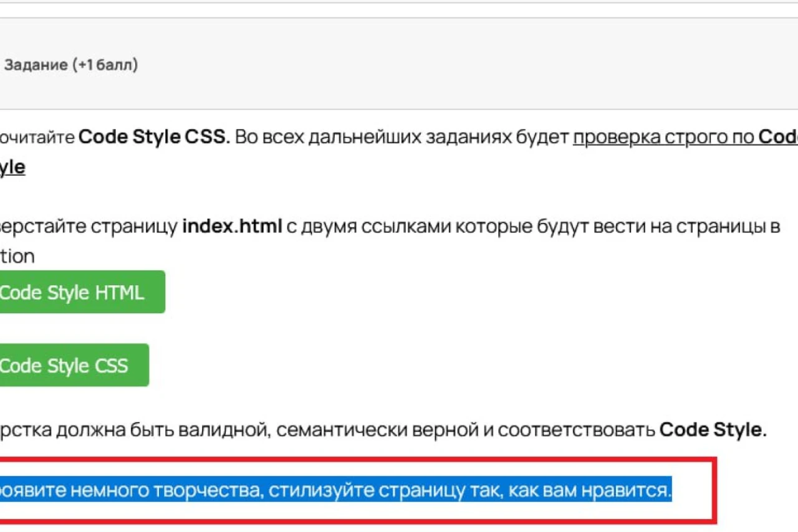Open the green Code Style HTML button
Viewport: 798px width, 532px height.
(x=81, y=292)
